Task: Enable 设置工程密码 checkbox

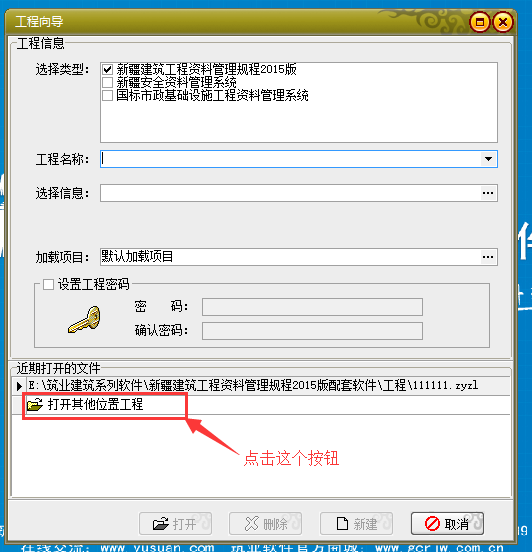Action: coord(48,284)
